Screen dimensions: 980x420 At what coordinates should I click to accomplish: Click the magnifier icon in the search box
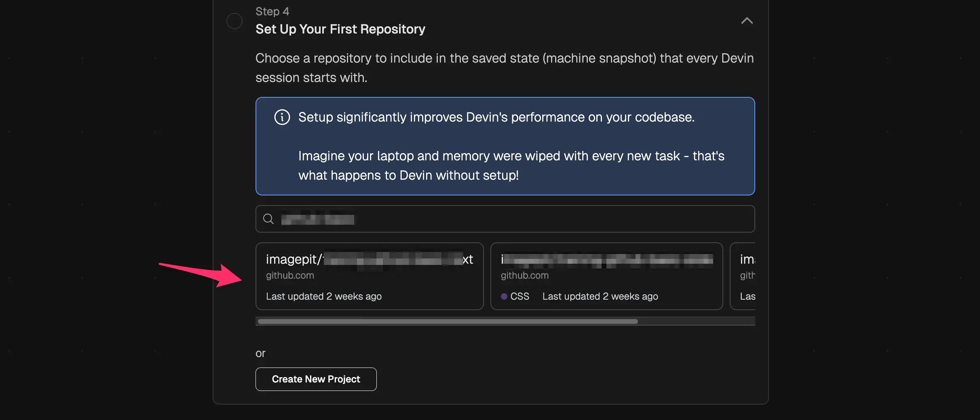click(268, 219)
